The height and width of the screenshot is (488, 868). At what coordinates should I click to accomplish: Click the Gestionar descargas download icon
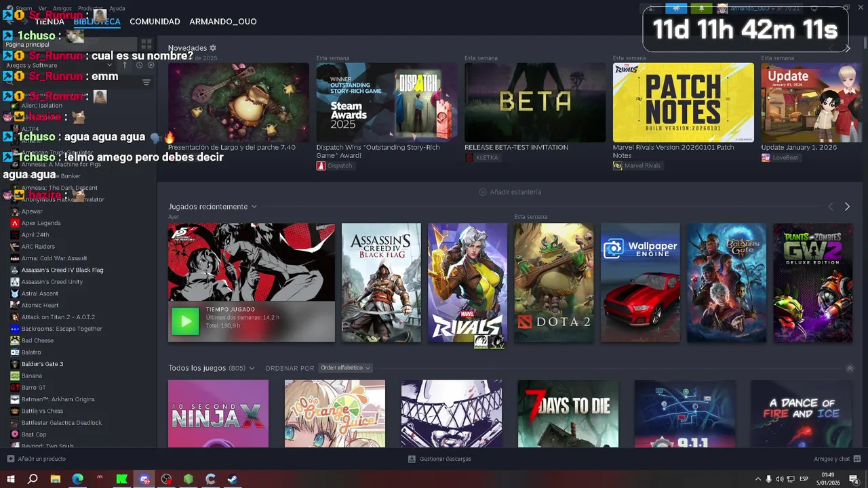click(412, 459)
